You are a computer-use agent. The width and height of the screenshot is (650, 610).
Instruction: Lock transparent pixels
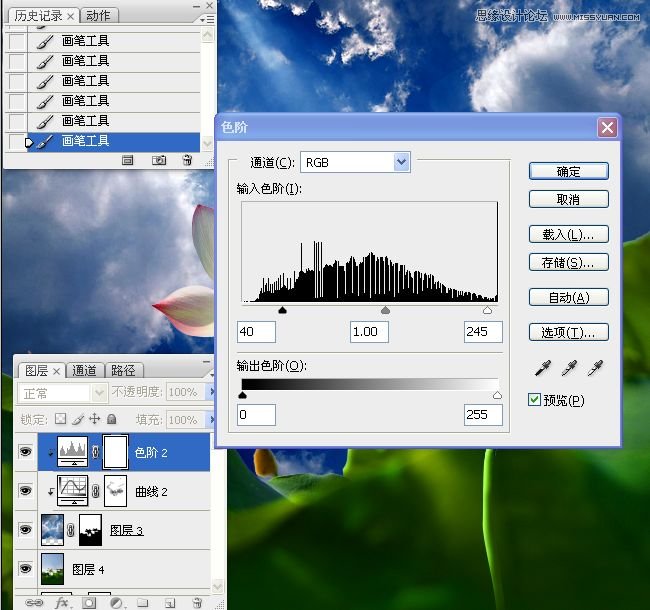[x=61, y=419]
